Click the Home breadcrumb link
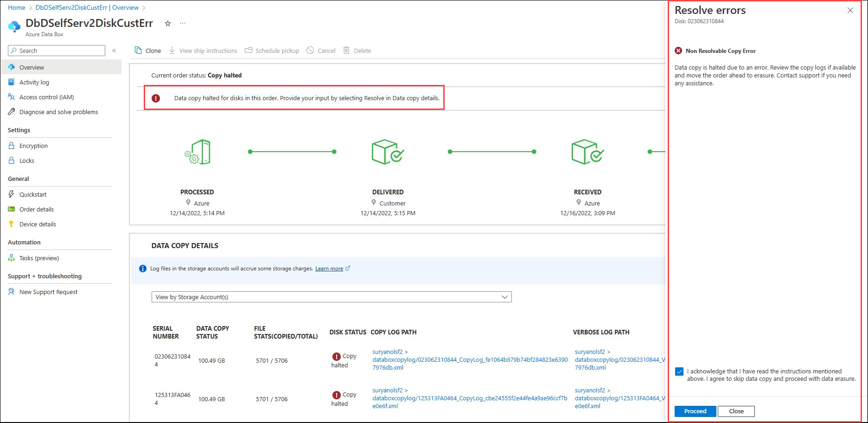The image size is (868, 423). point(17,7)
